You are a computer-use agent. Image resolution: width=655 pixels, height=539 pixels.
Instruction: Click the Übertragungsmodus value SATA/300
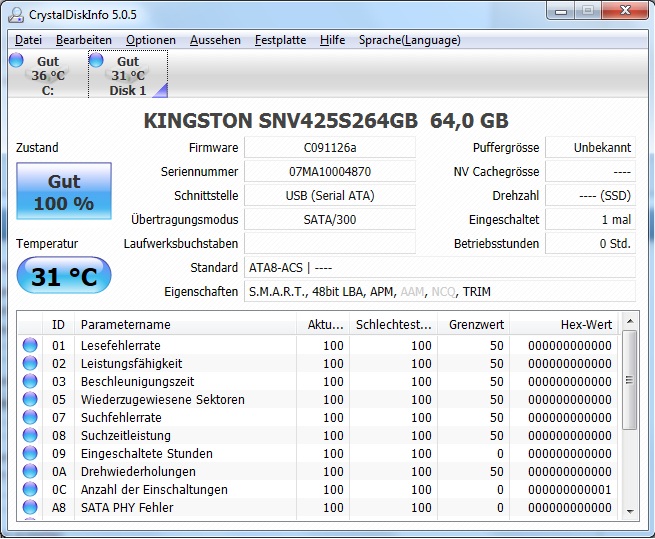(x=330, y=220)
